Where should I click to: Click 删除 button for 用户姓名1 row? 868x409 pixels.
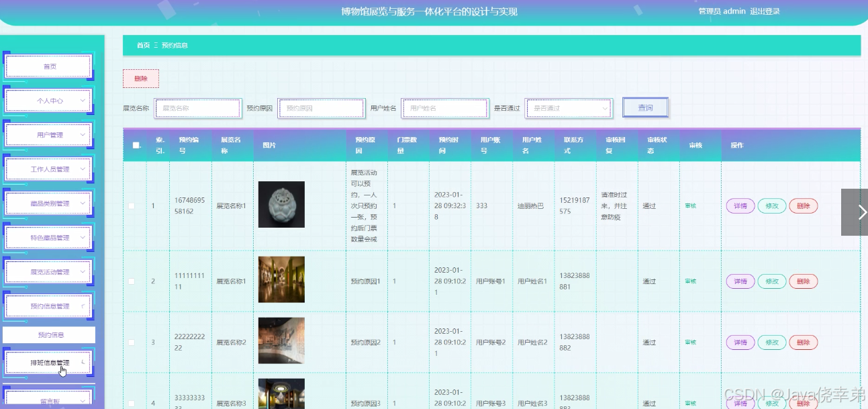[x=804, y=281]
